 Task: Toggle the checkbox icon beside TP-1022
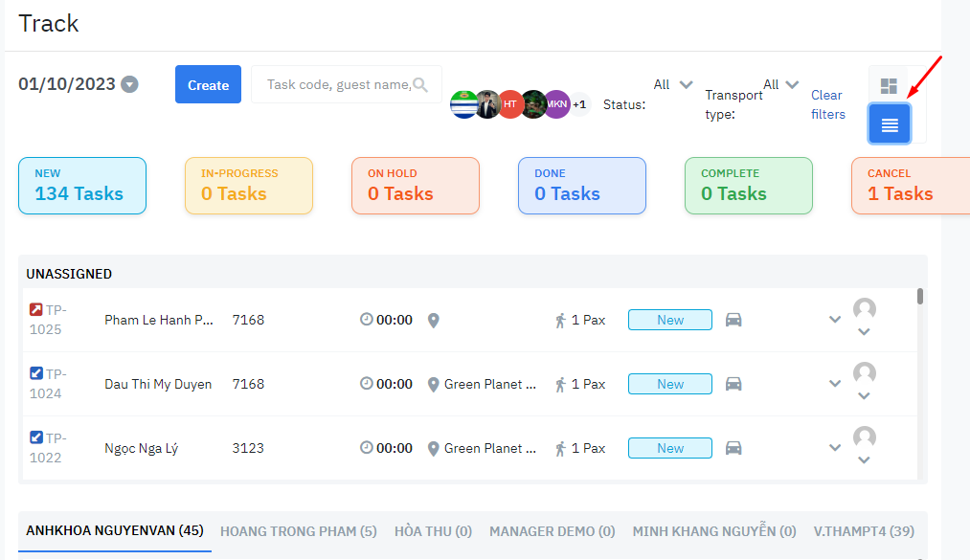(x=36, y=437)
